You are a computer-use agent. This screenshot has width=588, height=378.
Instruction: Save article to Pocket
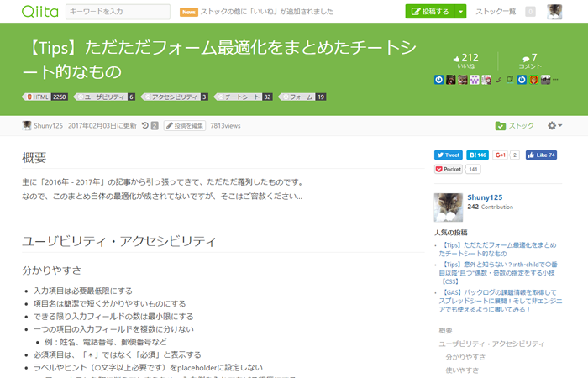[x=449, y=169]
